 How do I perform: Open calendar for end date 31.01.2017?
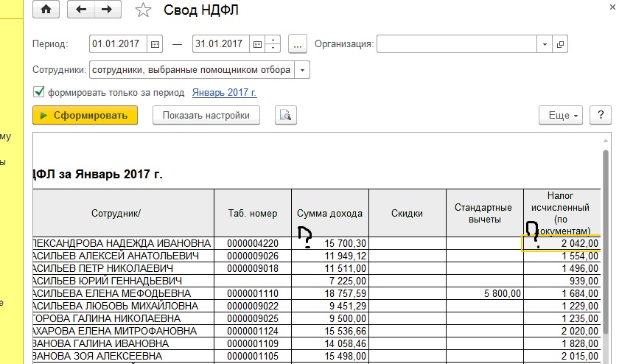pyautogui.click(x=258, y=44)
